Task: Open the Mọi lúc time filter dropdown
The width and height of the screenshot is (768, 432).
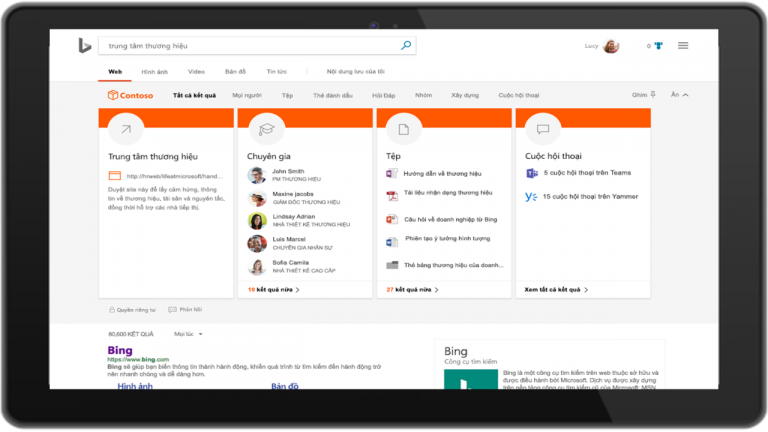Action: [x=188, y=334]
